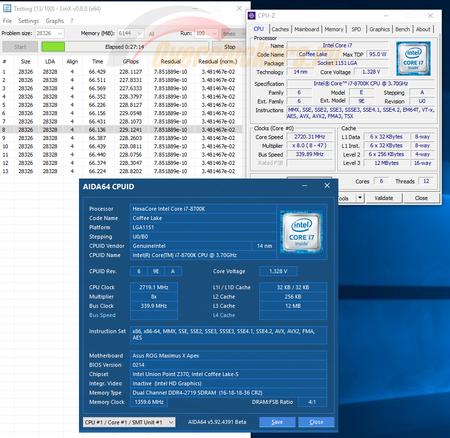Click the Max TDP 95.0 W field
450x438 pixels.
point(378,54)
